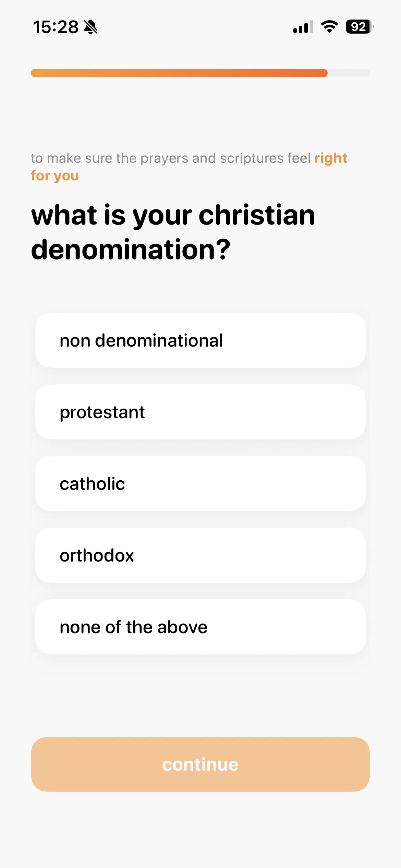Viewport: 401px width, 868px height.
Task: Select the orthodox denomination option
Action: click(200, 555)
